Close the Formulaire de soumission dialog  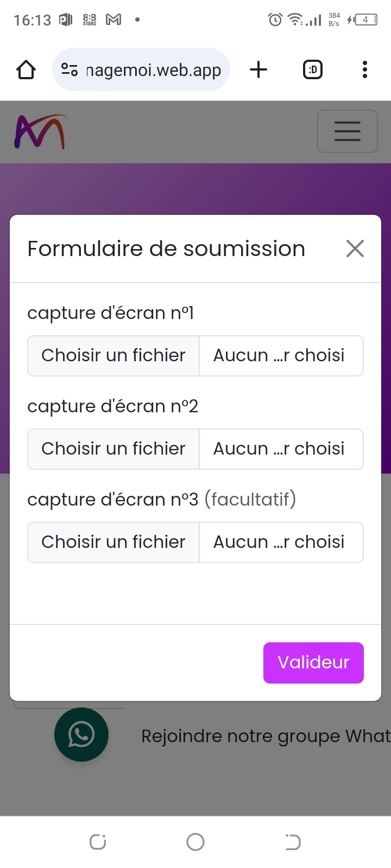point(355,248)
